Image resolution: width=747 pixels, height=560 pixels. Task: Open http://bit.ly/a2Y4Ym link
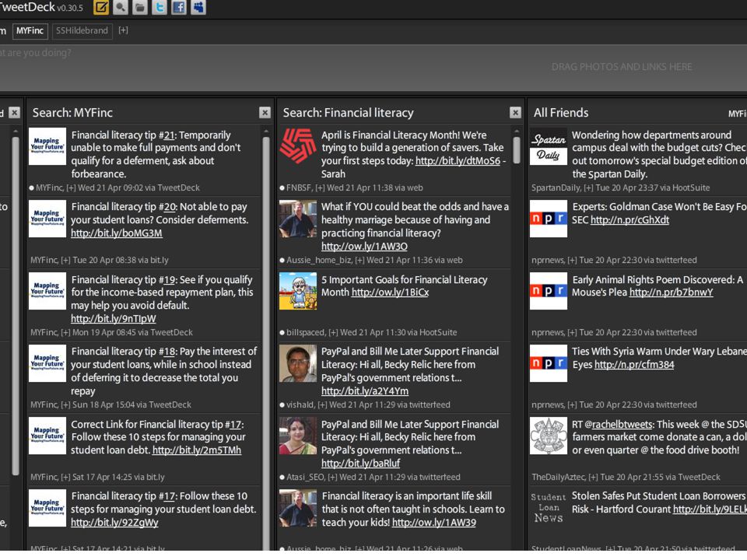[x=365, y=391]
